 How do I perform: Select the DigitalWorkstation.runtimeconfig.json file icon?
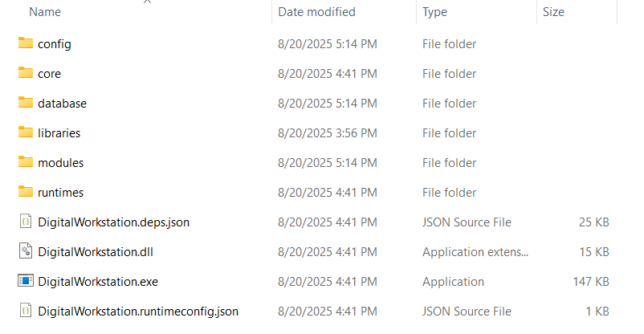(25, 311)
